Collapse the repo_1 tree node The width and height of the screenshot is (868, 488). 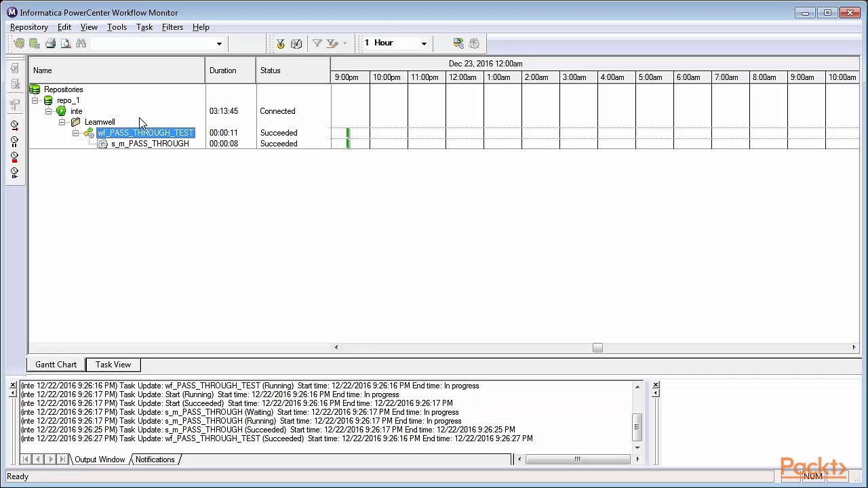tap(35, 100)
